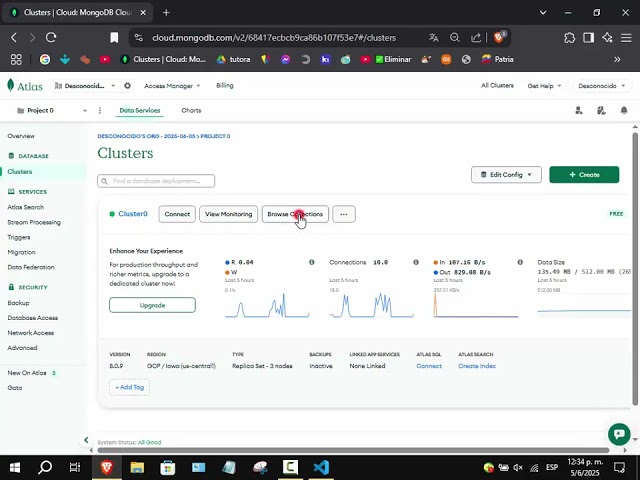This screenshot has width=640, height=480.
Task: Toggle the browser sidebar panel icon
Action: click(588, 38)
